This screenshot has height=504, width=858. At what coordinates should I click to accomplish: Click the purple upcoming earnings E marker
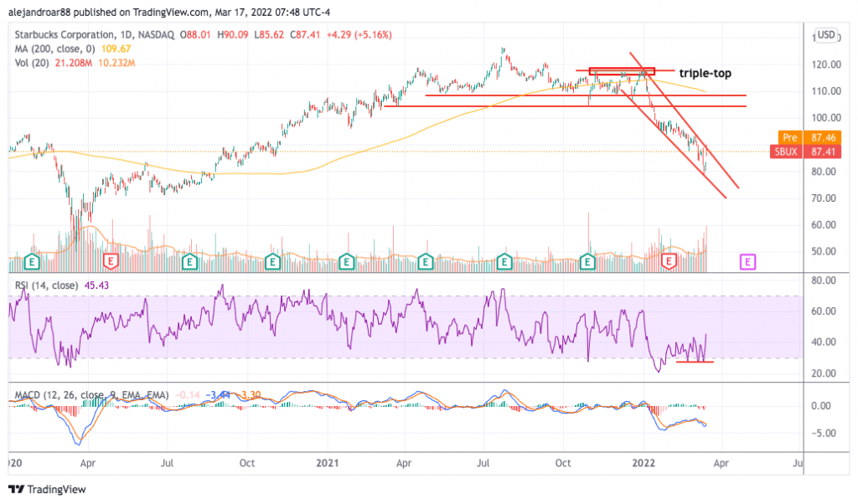[x=747, y=262]
